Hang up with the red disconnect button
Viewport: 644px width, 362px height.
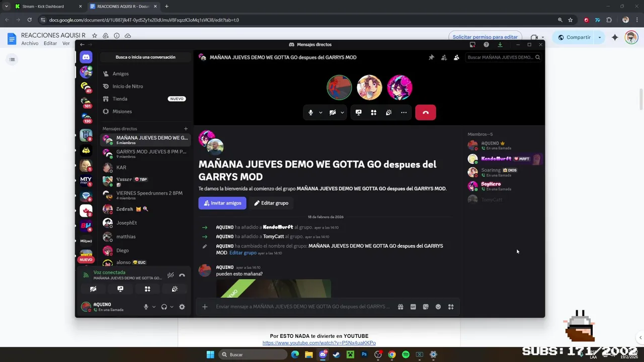click(426, 113)
